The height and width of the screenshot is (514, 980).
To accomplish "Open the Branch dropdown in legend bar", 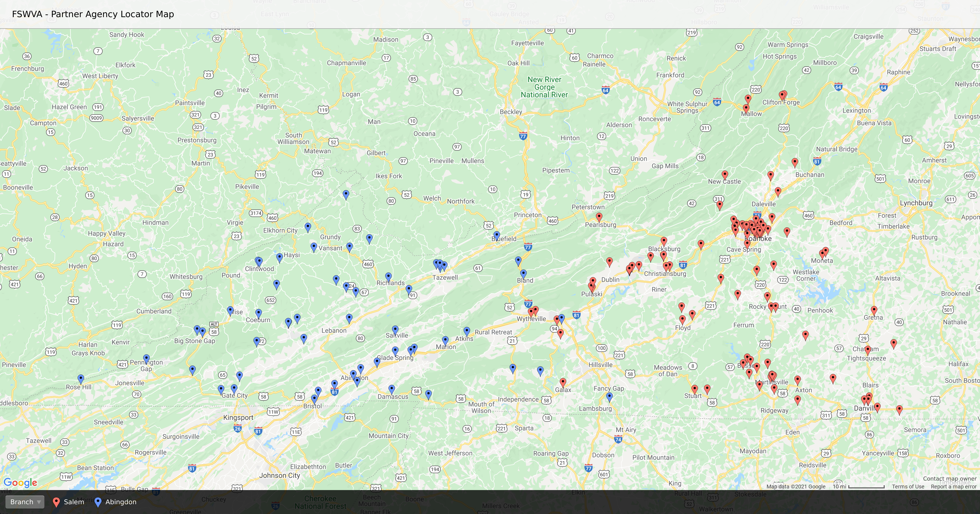I will [x=25, y=502].
